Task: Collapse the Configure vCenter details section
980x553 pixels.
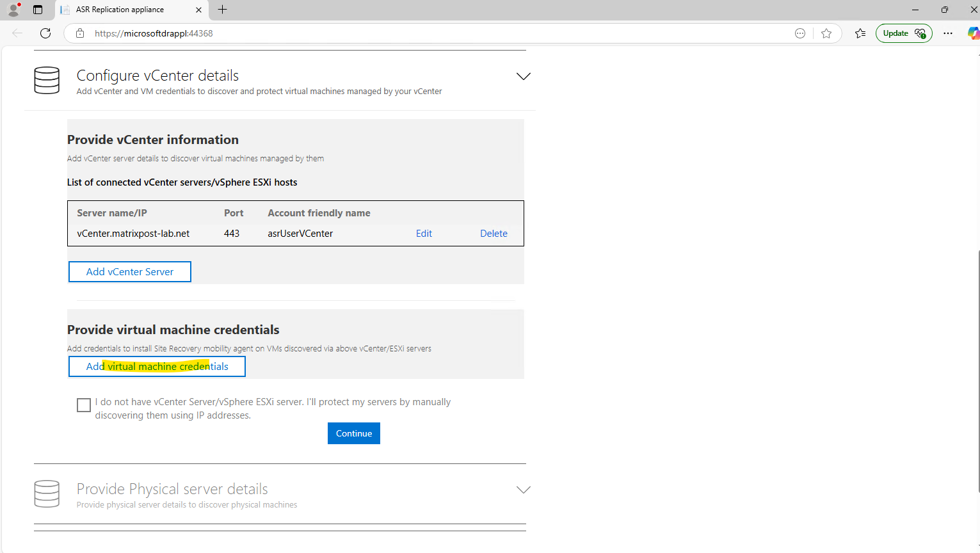Action: (523, 76)
